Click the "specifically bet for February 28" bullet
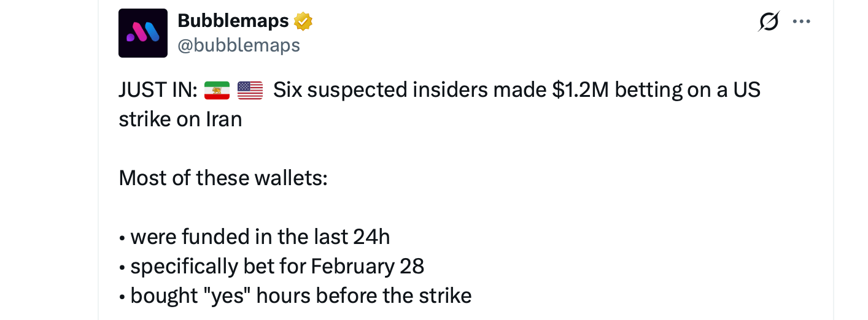This screenshot has height=320, width=868. [277, 266]
